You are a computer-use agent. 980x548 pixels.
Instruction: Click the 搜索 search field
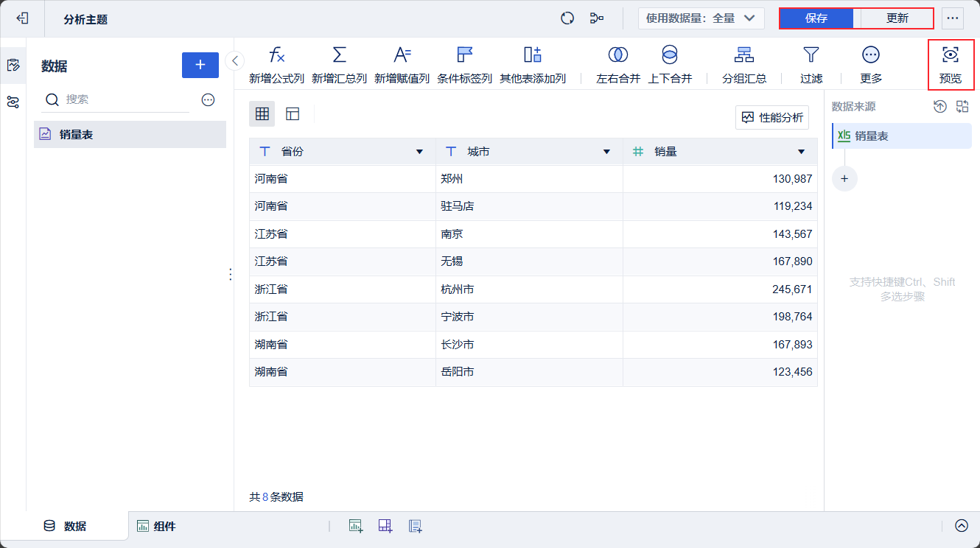[x=116, y=99]
